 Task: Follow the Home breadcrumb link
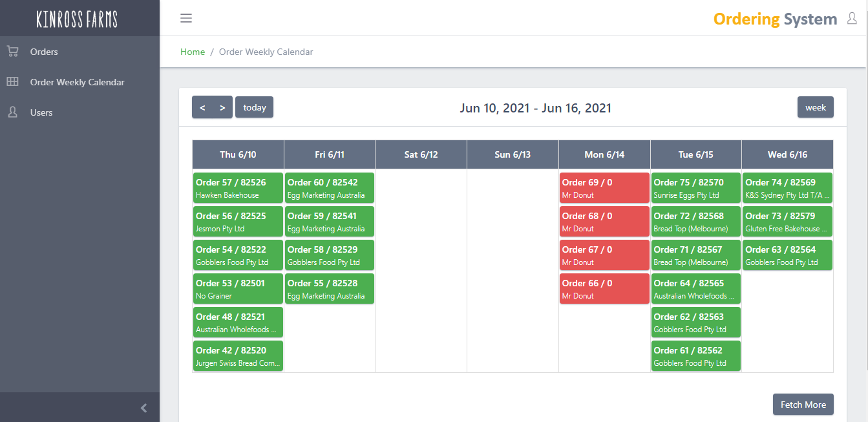pos(193,52)
